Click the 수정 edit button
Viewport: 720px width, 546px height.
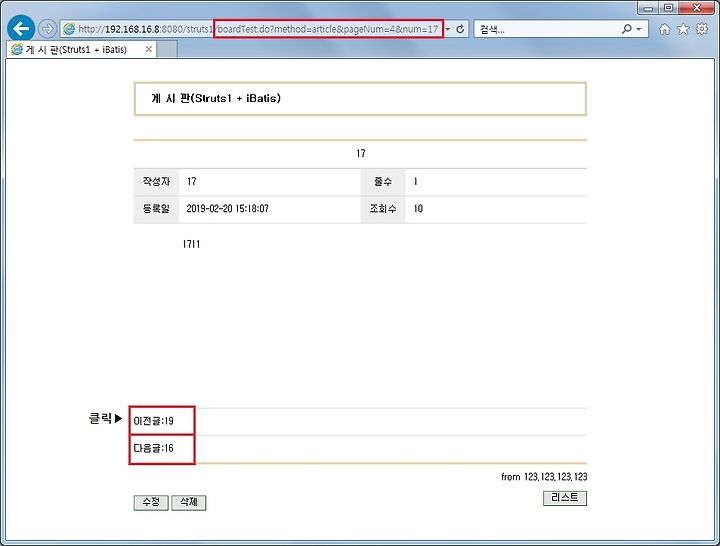[x=151, y=502]
